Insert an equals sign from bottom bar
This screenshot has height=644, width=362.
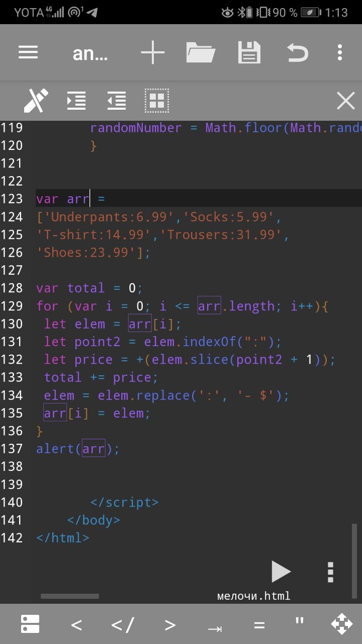pyautogui.click(x=259, y=625)
